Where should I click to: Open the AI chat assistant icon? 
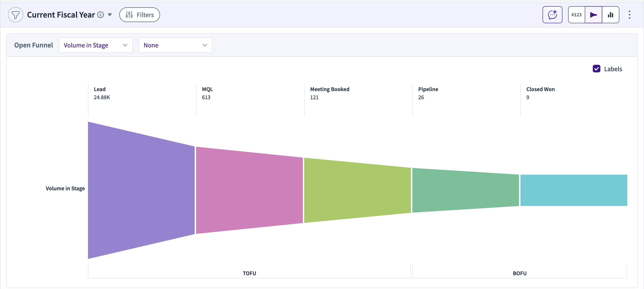(x=552, y=15)
